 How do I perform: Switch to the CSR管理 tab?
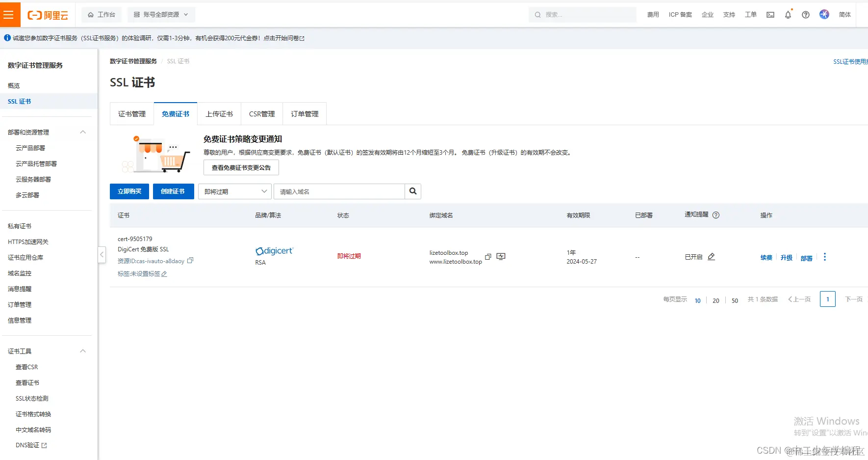click(x=261, y=113)
